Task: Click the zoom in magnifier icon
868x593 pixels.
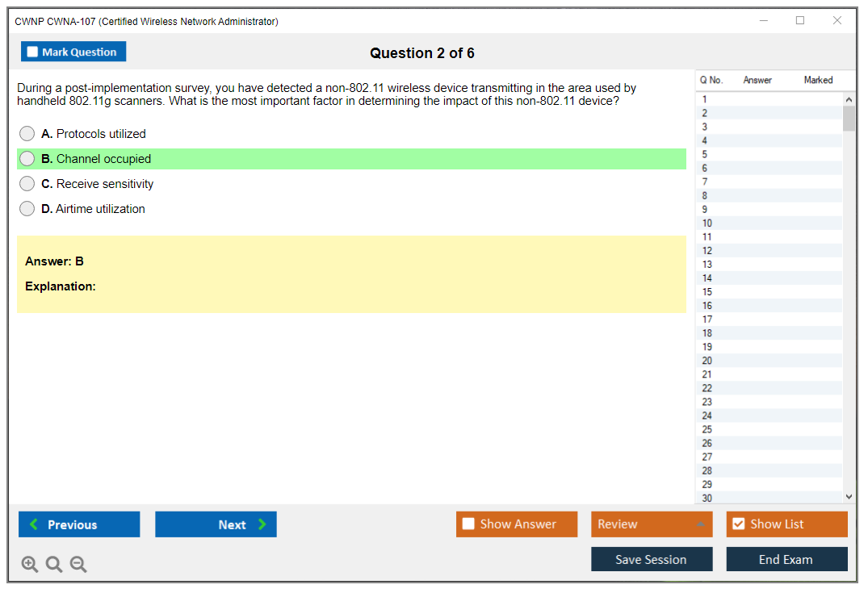Action: pos(29,565)
